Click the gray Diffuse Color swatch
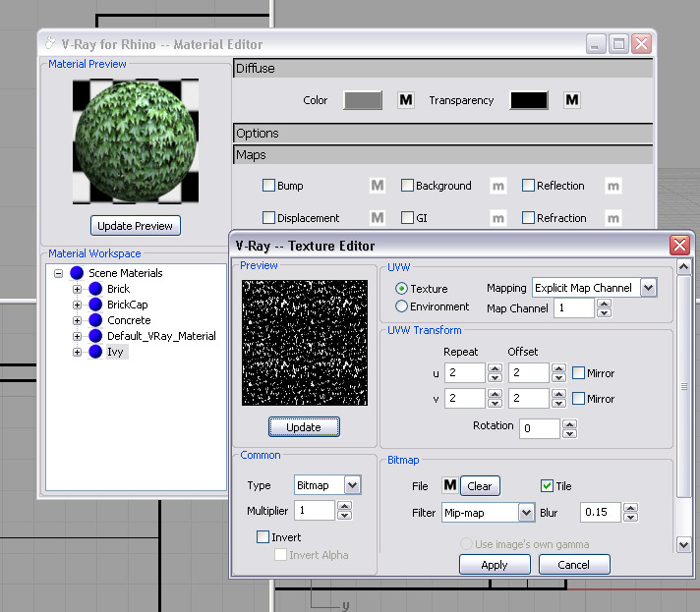Image resolution: width=700 pixels, height=612 pixels. [362, 100]
